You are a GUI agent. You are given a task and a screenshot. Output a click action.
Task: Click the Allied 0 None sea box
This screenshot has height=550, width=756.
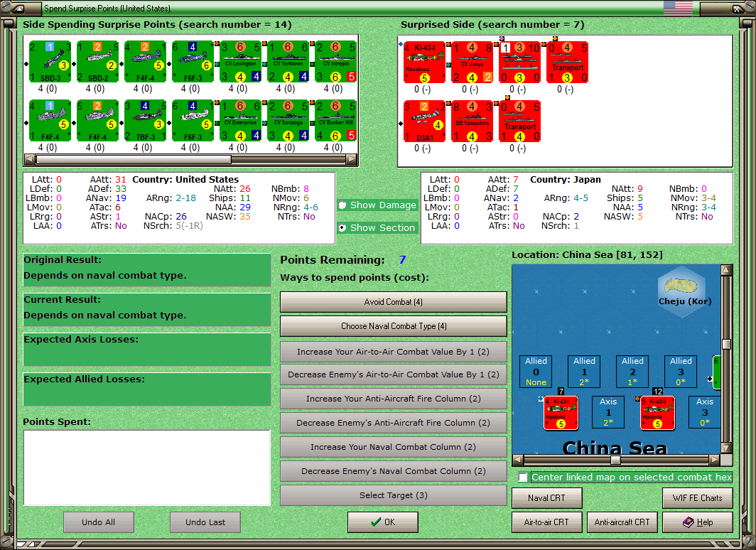pos(536,372)
